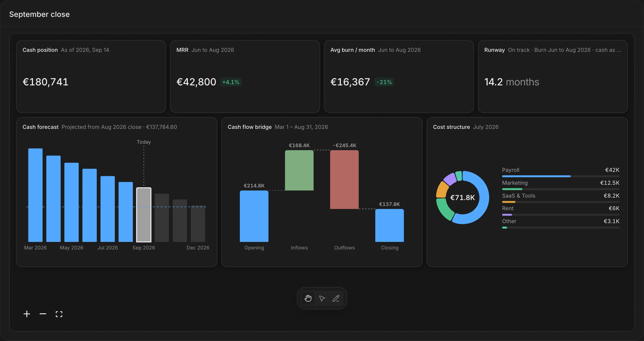644x341 pixels.
Task: Select the arrow pointer tool
Action: 322,298
